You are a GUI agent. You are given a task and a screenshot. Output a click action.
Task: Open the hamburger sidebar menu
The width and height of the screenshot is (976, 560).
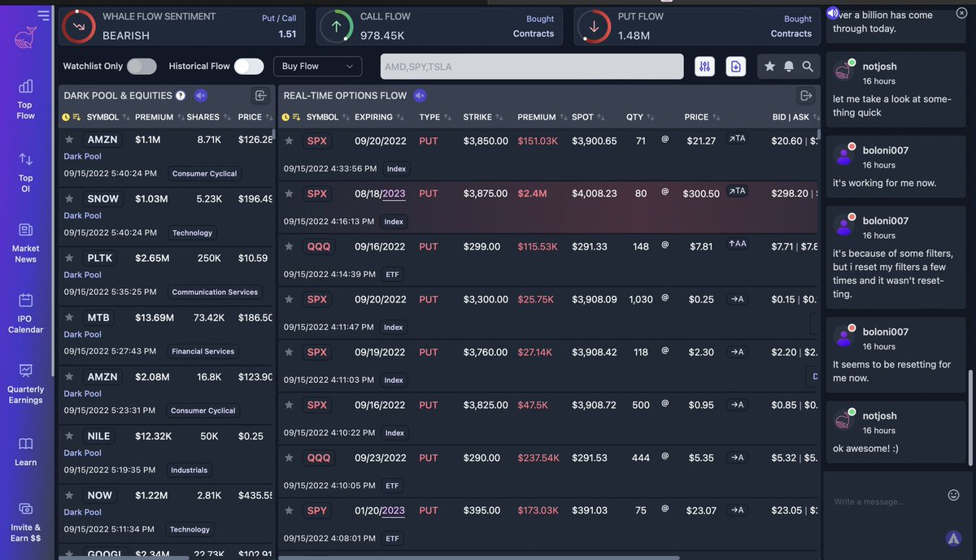click(43, 15)
